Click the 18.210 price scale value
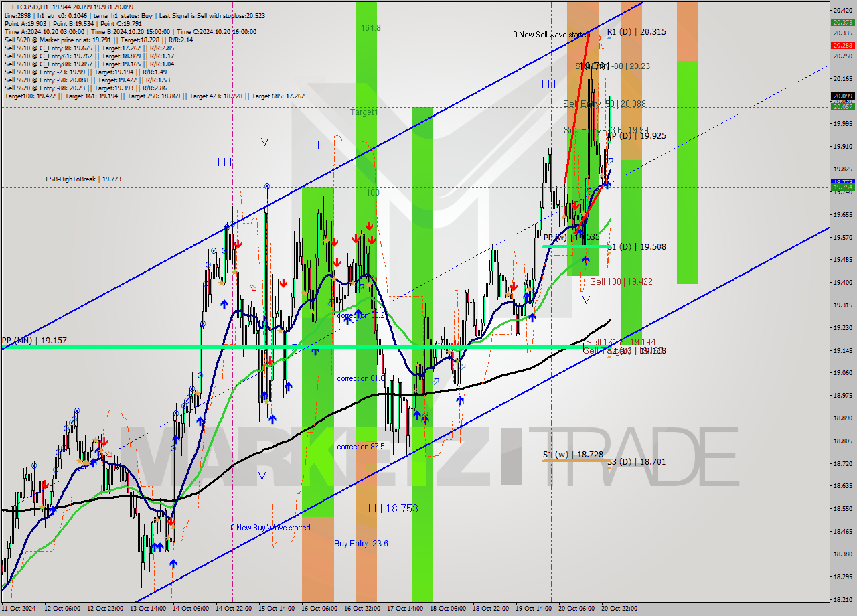 click(x=842, y=599)
